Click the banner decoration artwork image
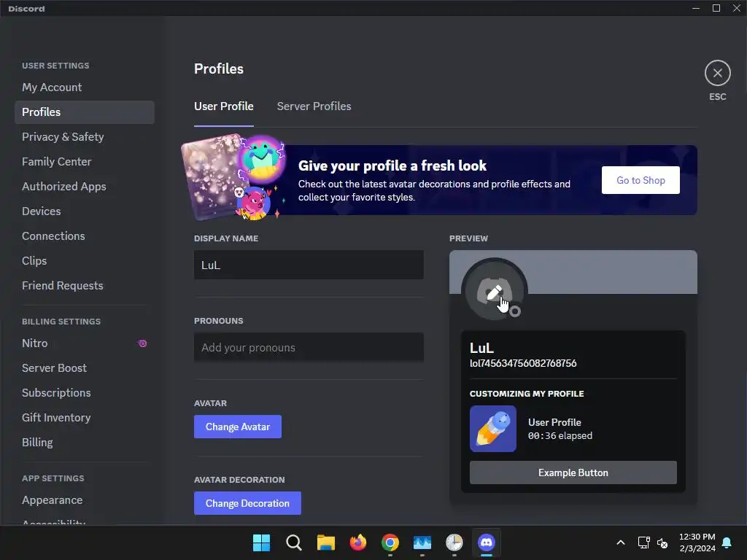Screen dimensions: 747x560 (234, 177)
